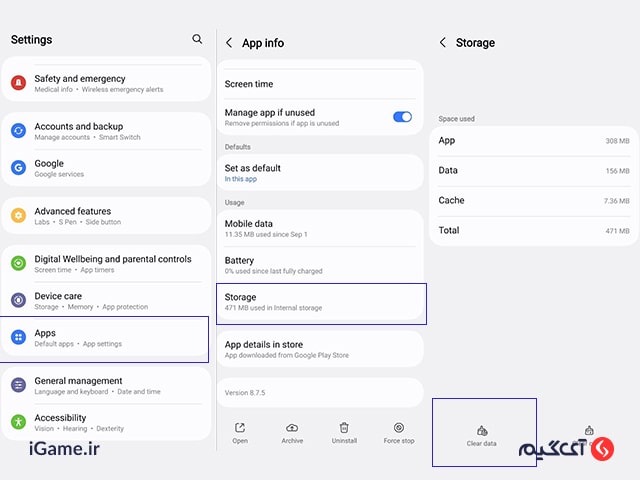Tap the Version 8.7.5 row
This screenshot has width=640, height=480.
coord(320,393)
